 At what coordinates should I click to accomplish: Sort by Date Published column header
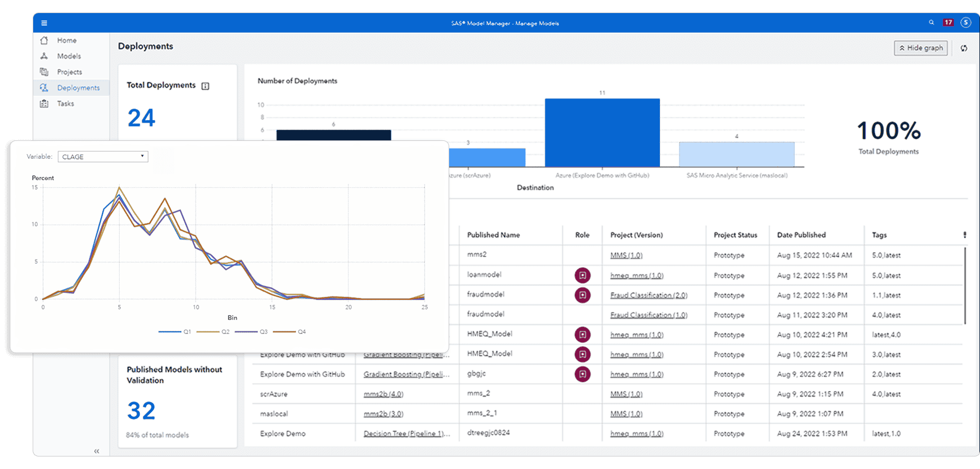coord(801,235)
